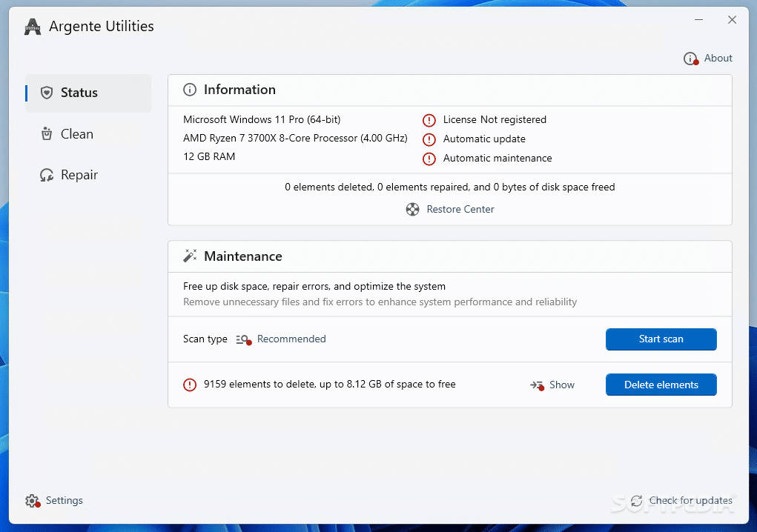
Task: Click the alert icon beside Automatic update
Action: 429,139
